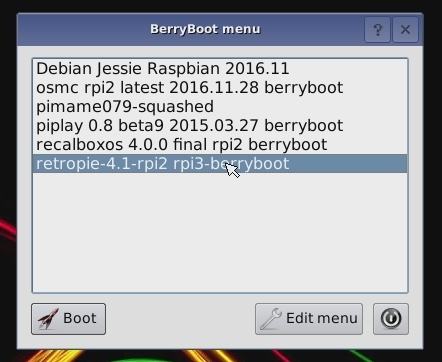Viewport: 442px width, 362px height.
Task: Click the 2016.11 text in Debian entry
Action: pos(257,69)
